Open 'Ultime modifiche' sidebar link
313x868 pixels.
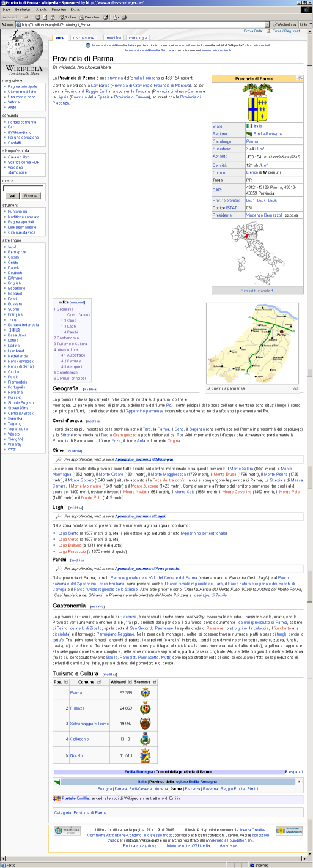(23, 91)
